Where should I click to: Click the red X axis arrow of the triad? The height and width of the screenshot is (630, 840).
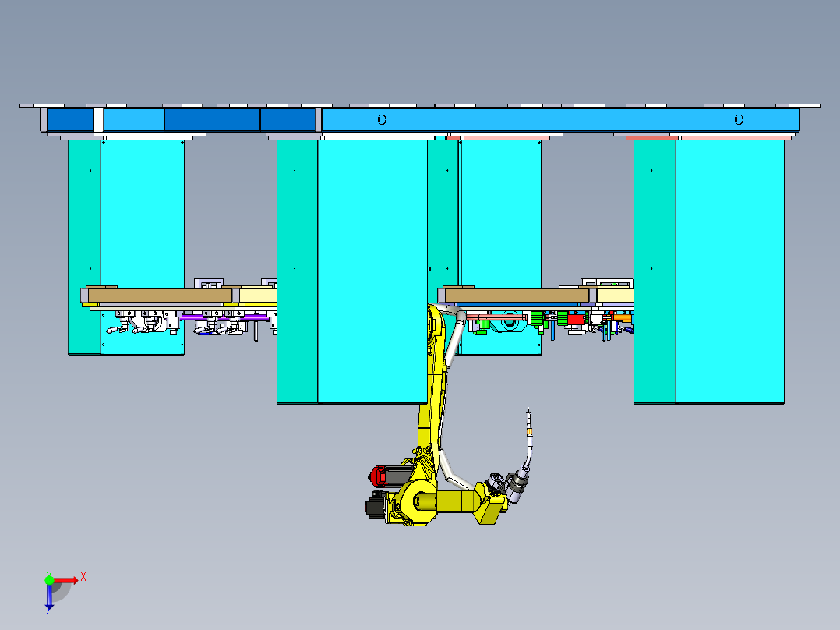(x=65, y=580)
